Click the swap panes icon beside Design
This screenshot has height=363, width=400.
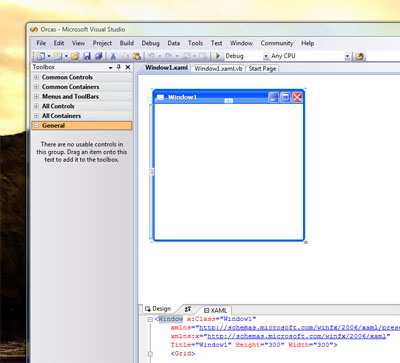[x=188, y=309]
